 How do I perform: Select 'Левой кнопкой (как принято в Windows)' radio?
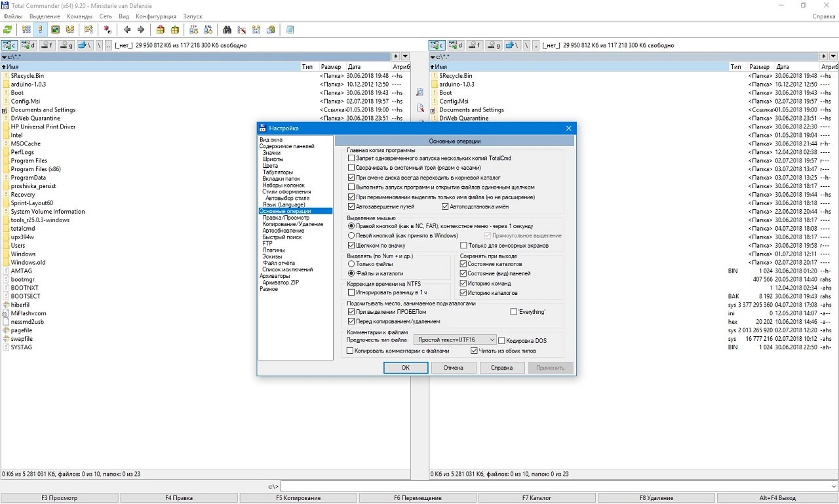(351, 235)
